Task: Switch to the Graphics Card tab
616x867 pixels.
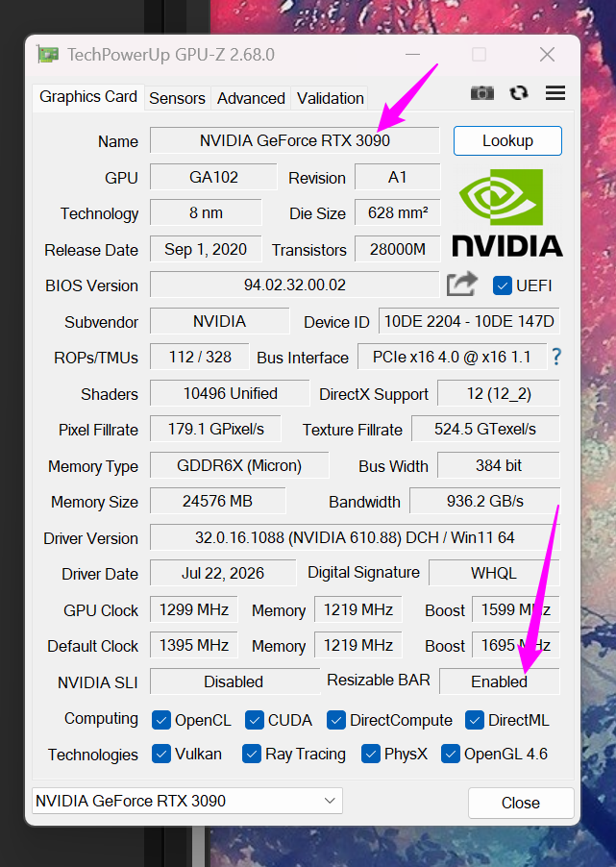Action: [88, 97]
